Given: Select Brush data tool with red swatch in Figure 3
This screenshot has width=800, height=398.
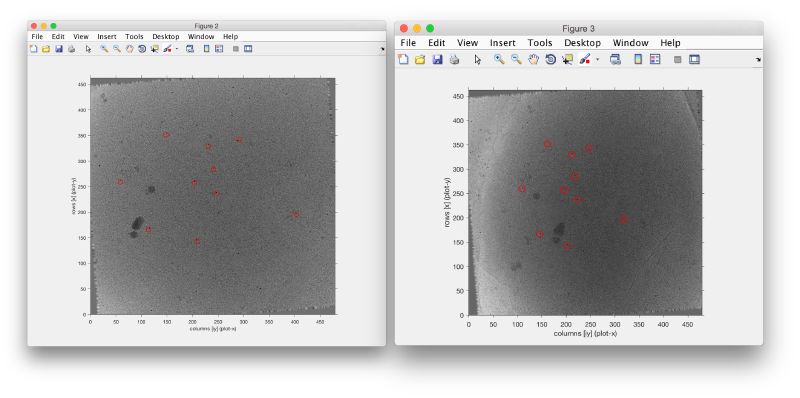Looking at the screenshot, I should point(585,59).
